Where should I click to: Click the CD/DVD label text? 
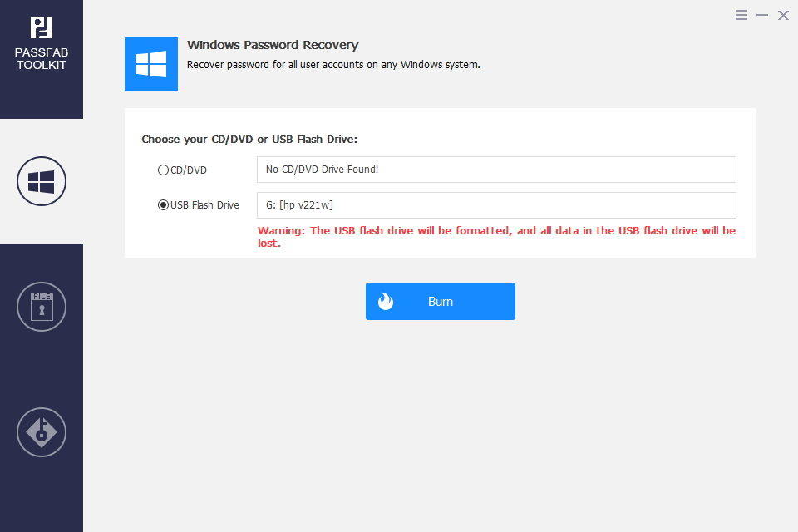(189, 170)
